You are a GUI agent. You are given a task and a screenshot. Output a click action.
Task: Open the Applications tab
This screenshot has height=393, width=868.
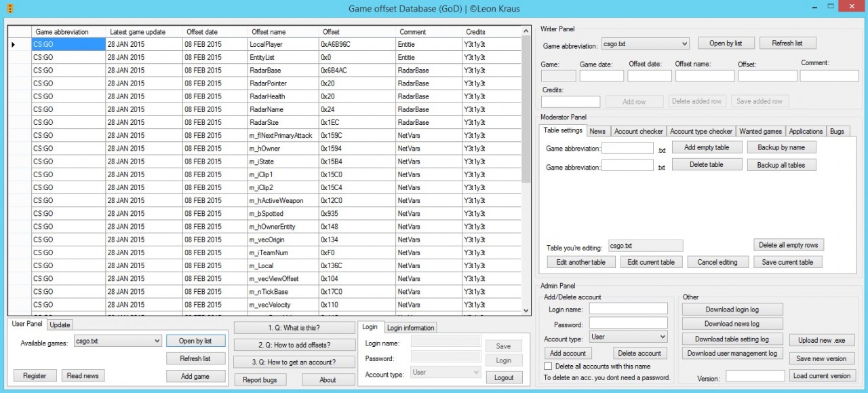point(806,131)
